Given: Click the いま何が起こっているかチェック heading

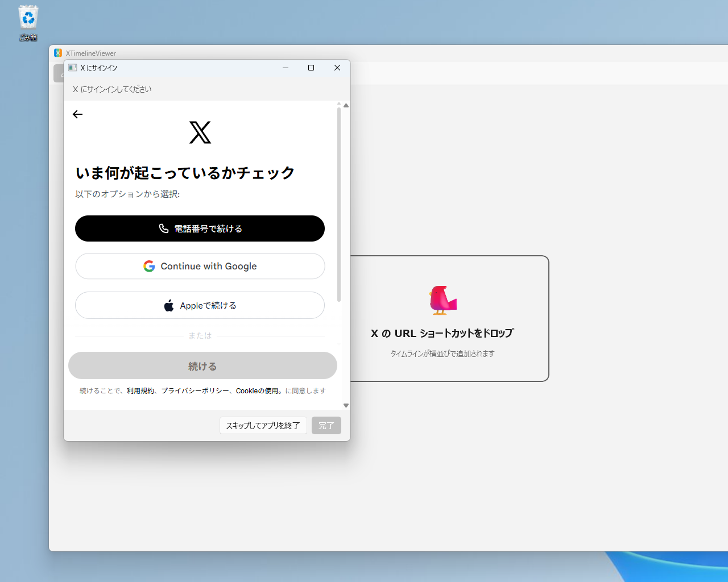Looking at the screenshot, I should pos(185,173).
